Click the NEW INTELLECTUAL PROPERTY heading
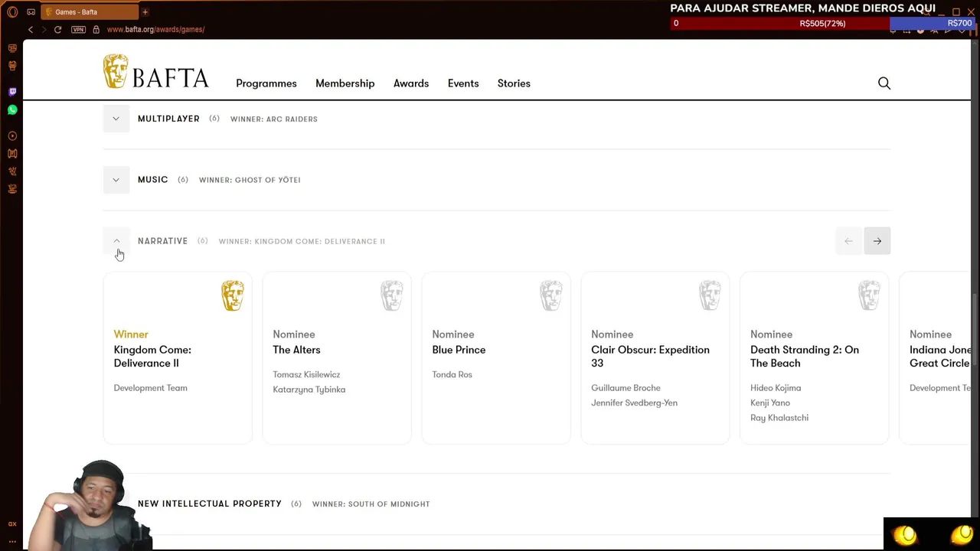This screenshot has height=551, width=980. click(210, 504)
